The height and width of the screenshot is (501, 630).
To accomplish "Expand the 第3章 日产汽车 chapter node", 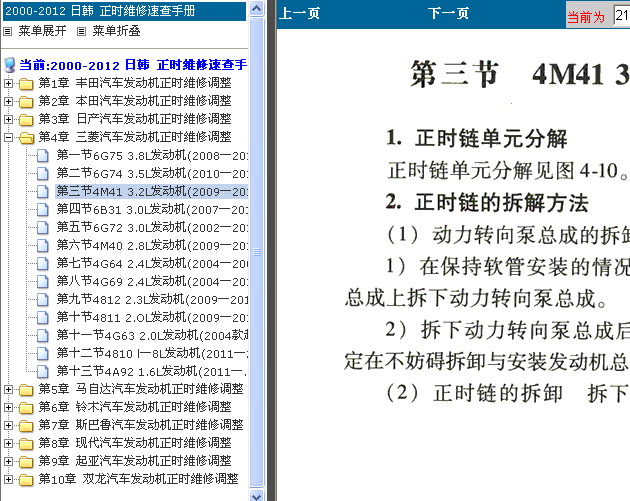I will coord(8,120).
